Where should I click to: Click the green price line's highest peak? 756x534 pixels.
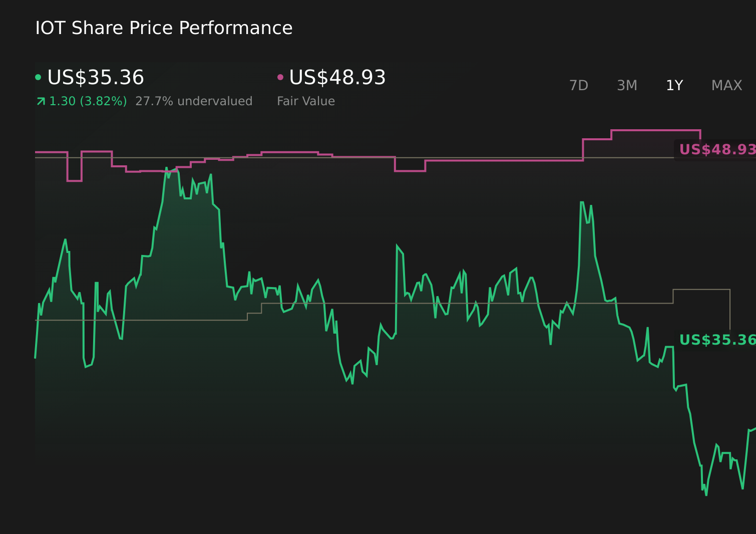167,168
